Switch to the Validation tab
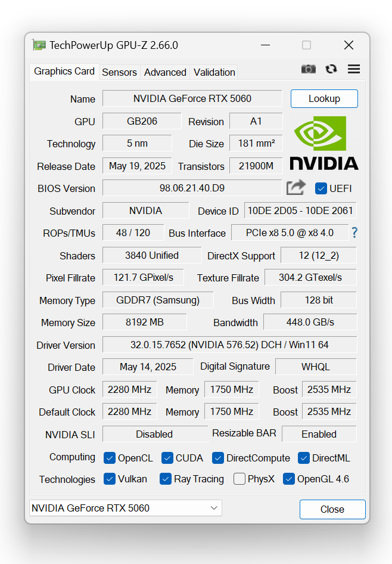Image resolution: width=392 pixels, height=564 pixels. click(x=214, y=72)
